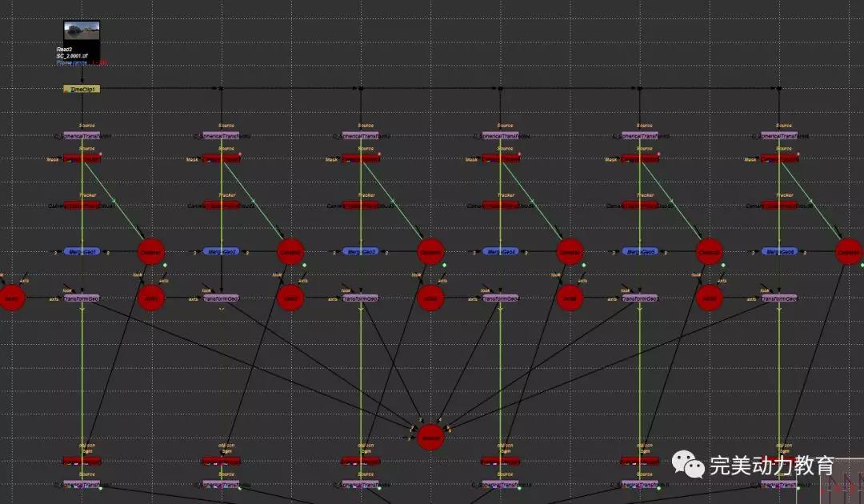The image size is (864, 504).
Task: Select the TransformGeo4 node
Action: pyautogui.click(x=501, y=298)
